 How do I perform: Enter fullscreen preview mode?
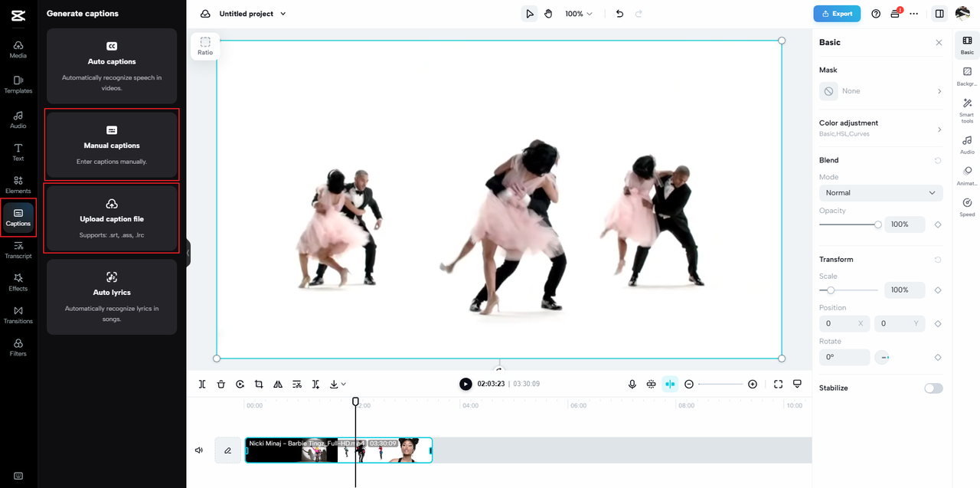click(x=778, y=385)
